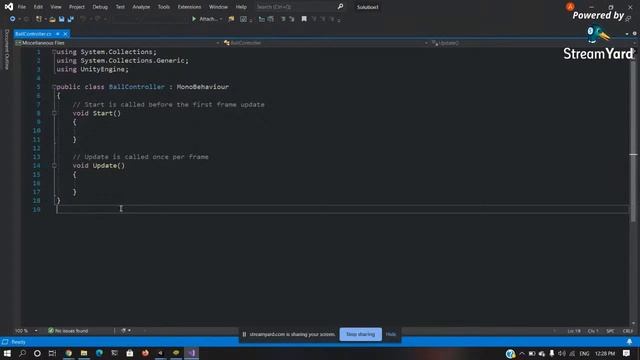Click the CRLF line ending indicator
The height and width of the screenshot is (360, 640).
pyautogui.click(x=627, y=331)
